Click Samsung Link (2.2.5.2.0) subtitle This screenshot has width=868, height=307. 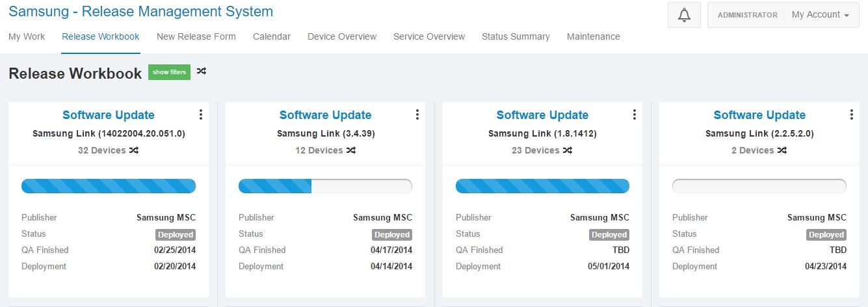[759, 133]
